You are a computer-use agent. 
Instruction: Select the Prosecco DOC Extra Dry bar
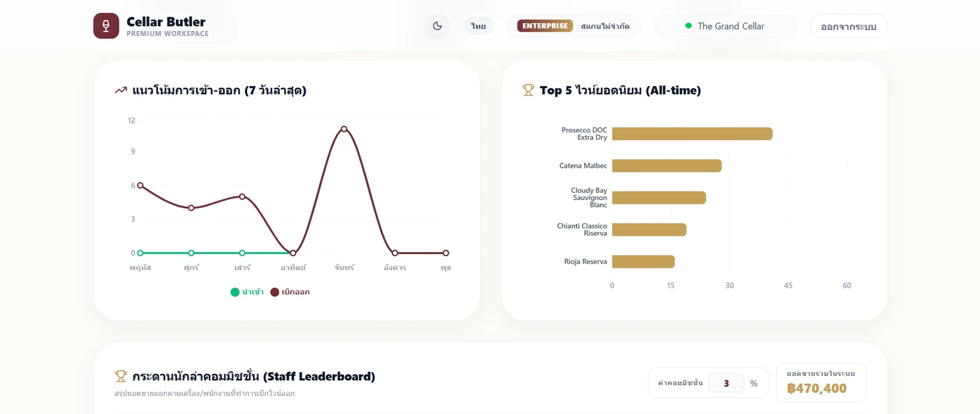(692, 133)
